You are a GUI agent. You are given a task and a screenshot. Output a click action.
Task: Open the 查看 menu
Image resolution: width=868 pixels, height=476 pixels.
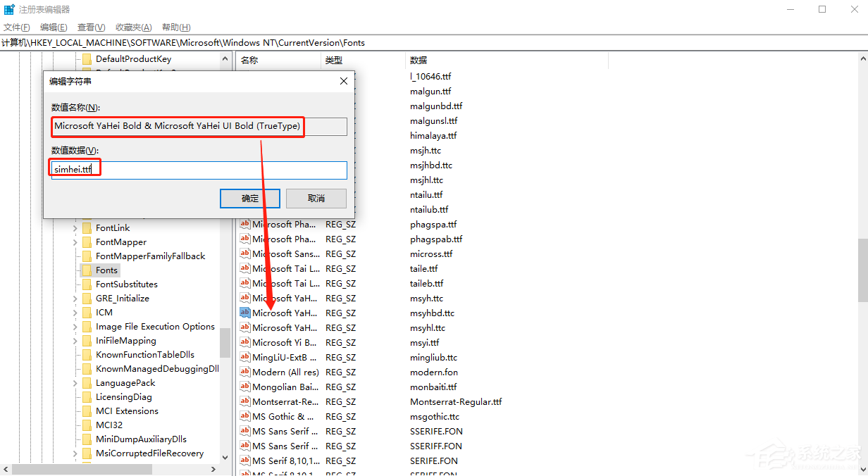click(90, 27)
